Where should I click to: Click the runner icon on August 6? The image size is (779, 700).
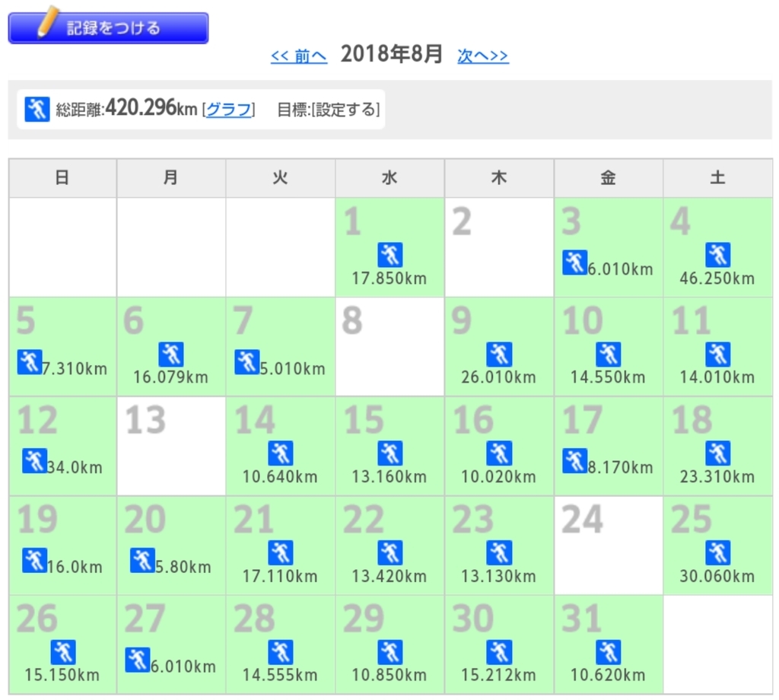[x=171, y=355]
